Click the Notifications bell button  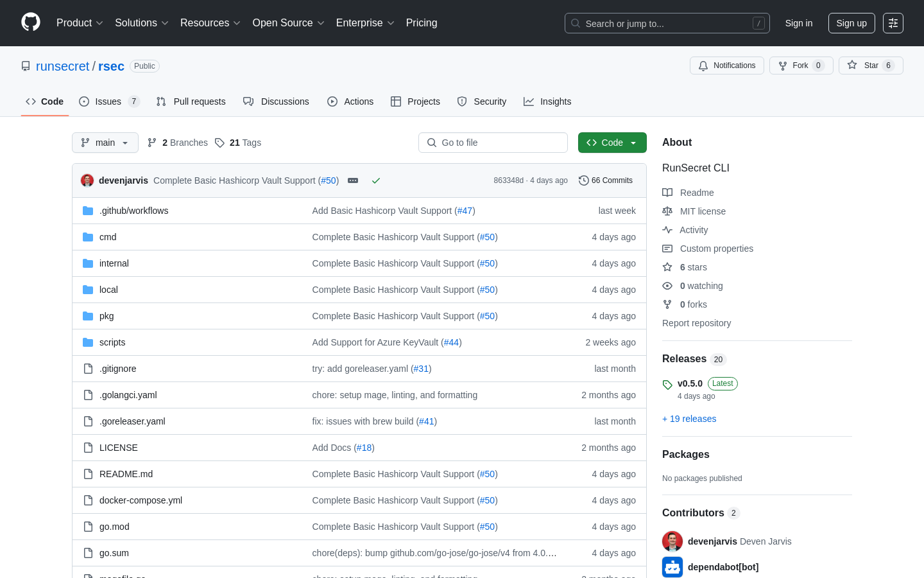pos(727,66)
